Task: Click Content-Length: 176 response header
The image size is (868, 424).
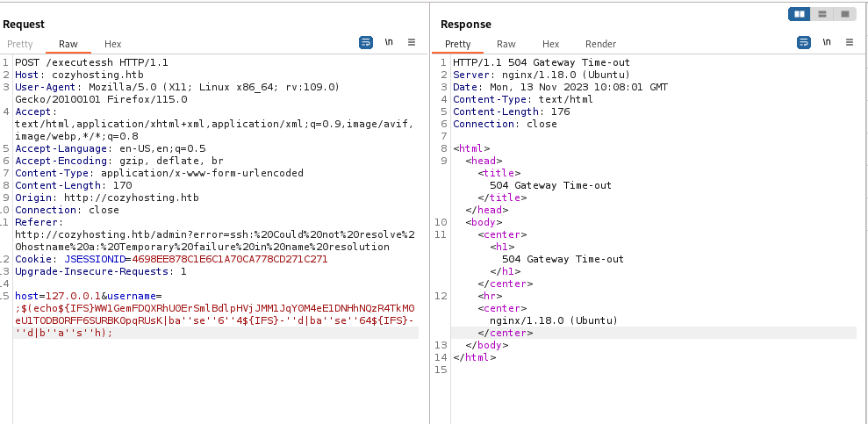Action: [x=511, y=111]
